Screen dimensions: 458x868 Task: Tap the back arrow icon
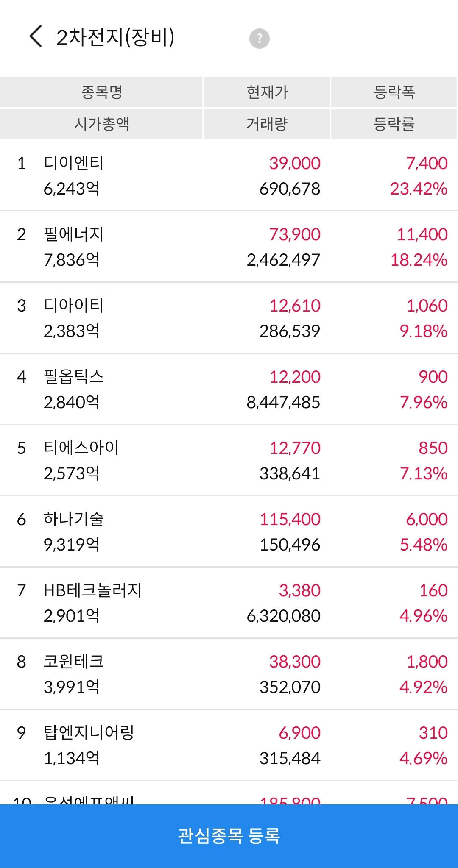pos(36,36)
